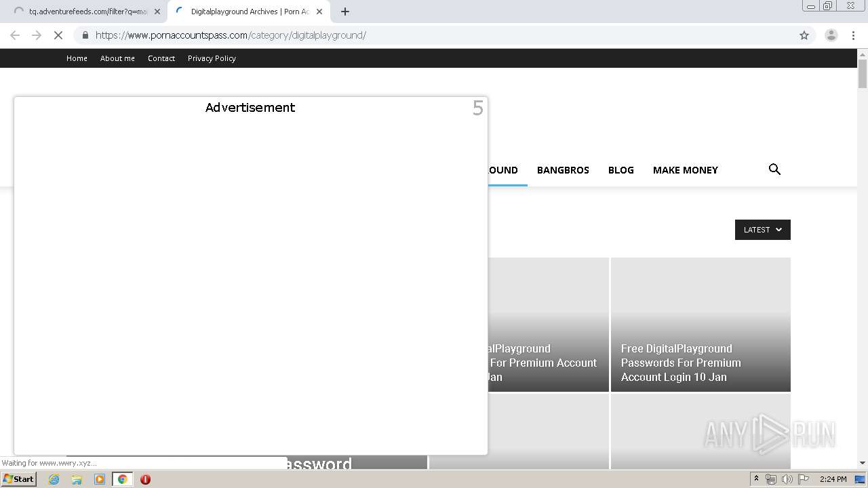This screenshot has height=488, width=868.
Task: Launch Internet Explorer from the taskbar
Action: click(54, 479)
